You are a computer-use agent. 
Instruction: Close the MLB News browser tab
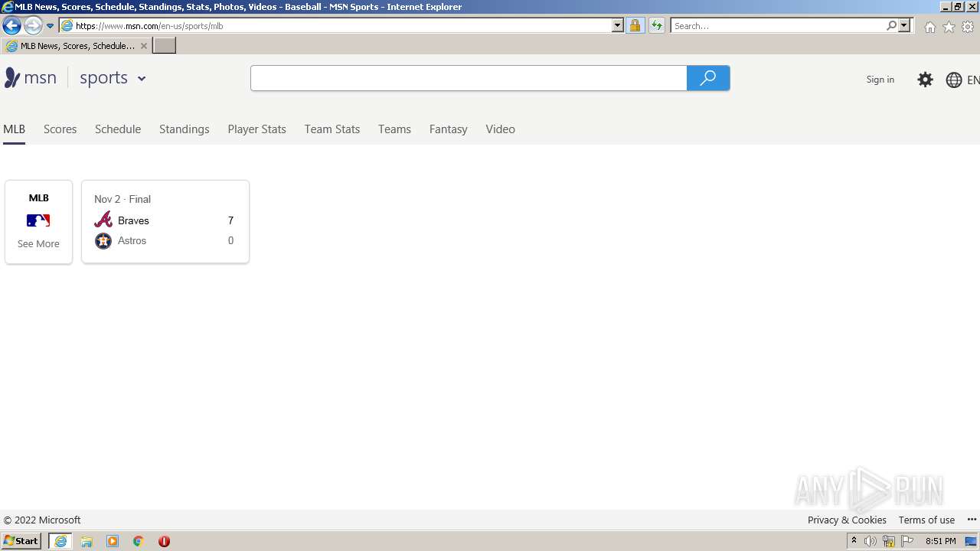[144, 46]
